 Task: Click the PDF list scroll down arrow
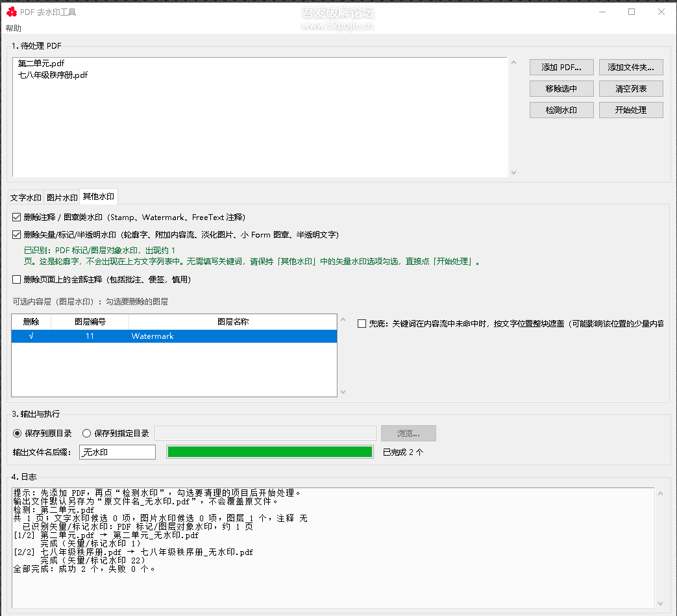(x=514, y=172)
